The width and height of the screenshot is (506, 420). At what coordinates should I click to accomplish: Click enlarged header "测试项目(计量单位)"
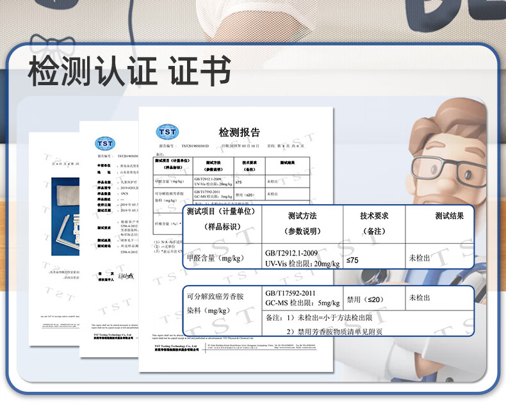point(221,212)
